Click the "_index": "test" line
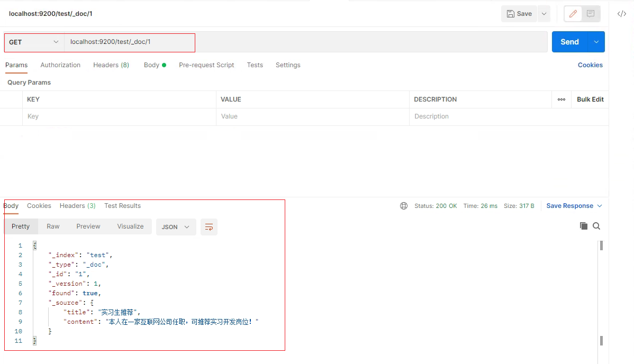The width and height of the screenshot is (634, 364). click(x=80, y=255)
